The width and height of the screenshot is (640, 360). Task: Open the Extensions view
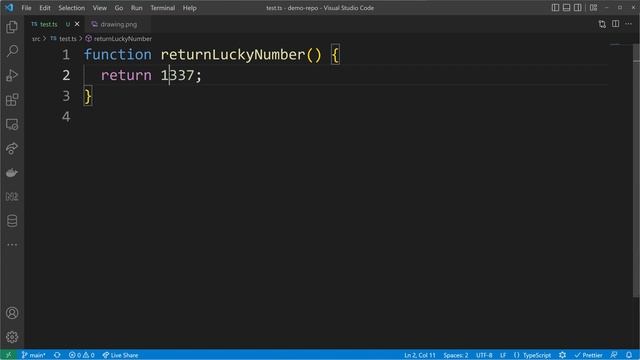[x=12, y=100]
